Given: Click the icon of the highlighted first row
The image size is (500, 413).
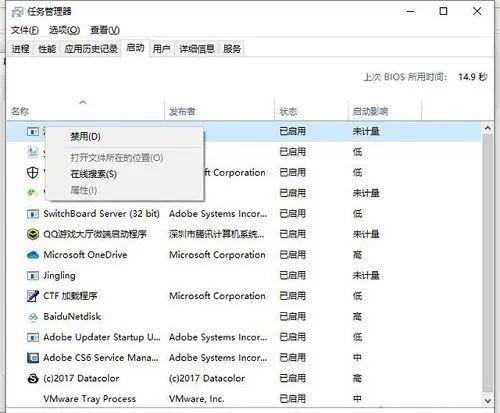Looking at the screenshot, I should pyautogui.click(x=33, y=132).
